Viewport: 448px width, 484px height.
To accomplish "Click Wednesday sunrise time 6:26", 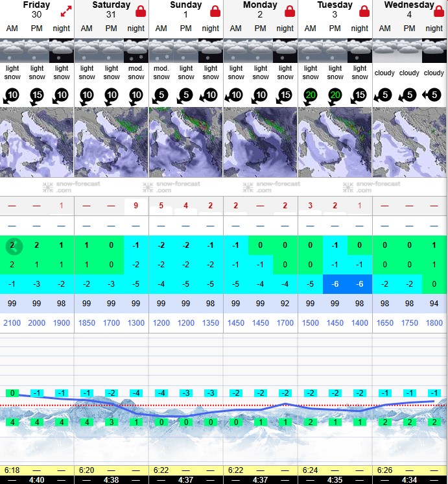I will click(x=384, y=470).
